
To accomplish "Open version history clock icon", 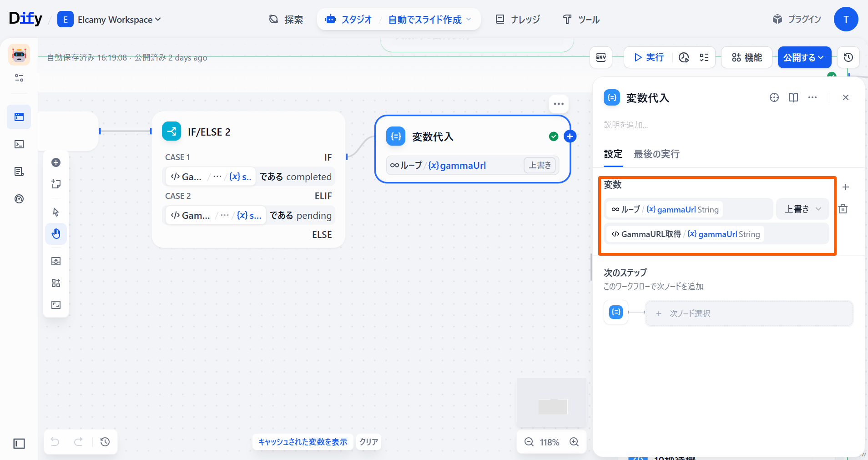I will (848, 57).
